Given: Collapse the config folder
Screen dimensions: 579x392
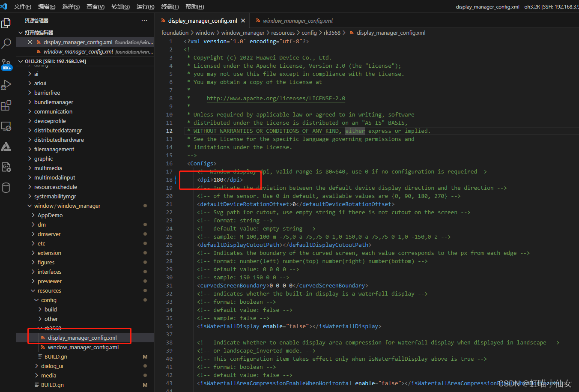Looking at the screenshot, I should click(x=48, y=300).
